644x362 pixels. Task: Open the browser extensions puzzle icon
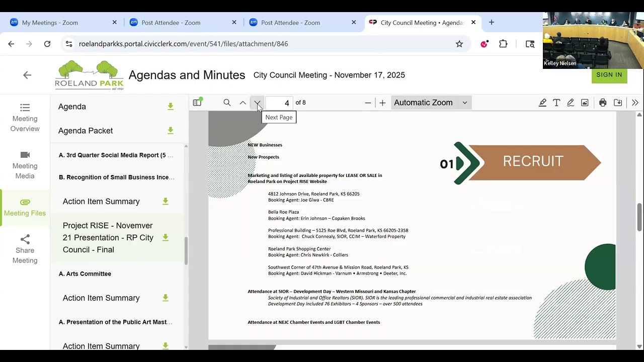pyautogui.click(x=503, y=44)
